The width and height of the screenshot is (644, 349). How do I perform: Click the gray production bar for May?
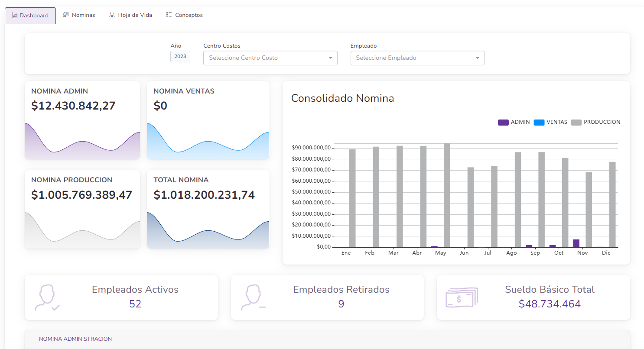(447, 195)
